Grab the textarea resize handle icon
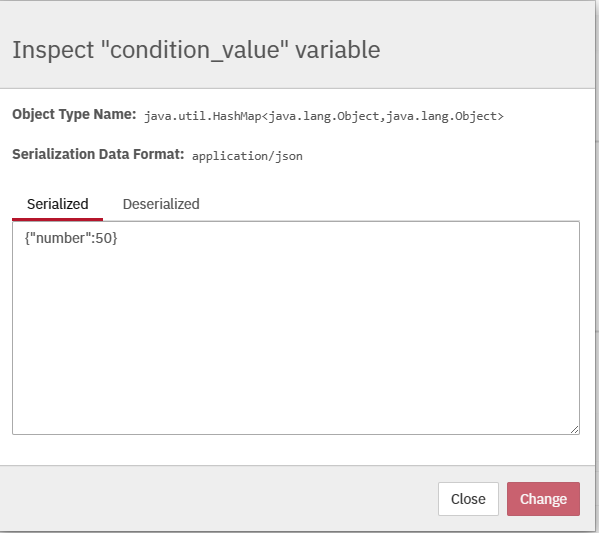Viewport: 599px width, 533px height. [x=574, y=429]
